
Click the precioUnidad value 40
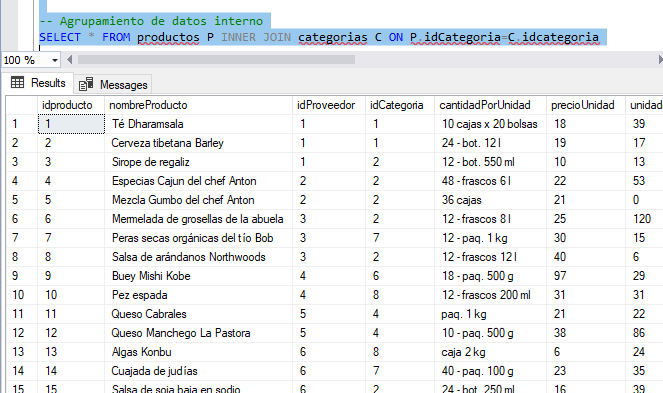tap(586, 257)
